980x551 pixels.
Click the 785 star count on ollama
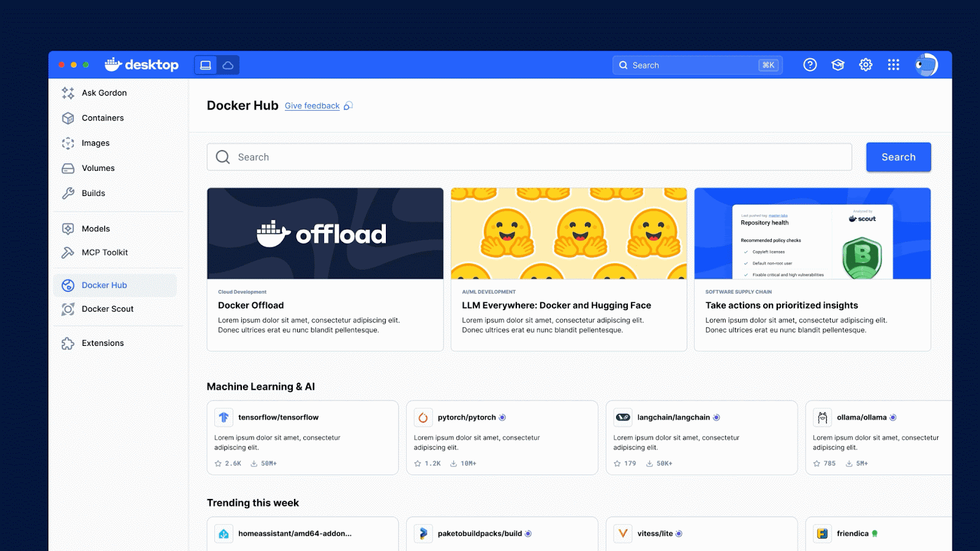pyautogui.click(x=830, y=463)
